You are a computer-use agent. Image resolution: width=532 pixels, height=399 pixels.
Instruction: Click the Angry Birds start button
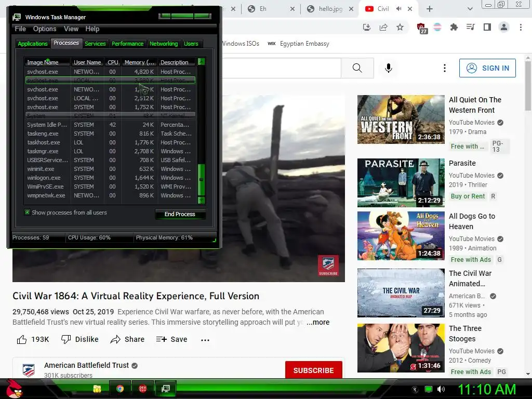tap(14, 389)
